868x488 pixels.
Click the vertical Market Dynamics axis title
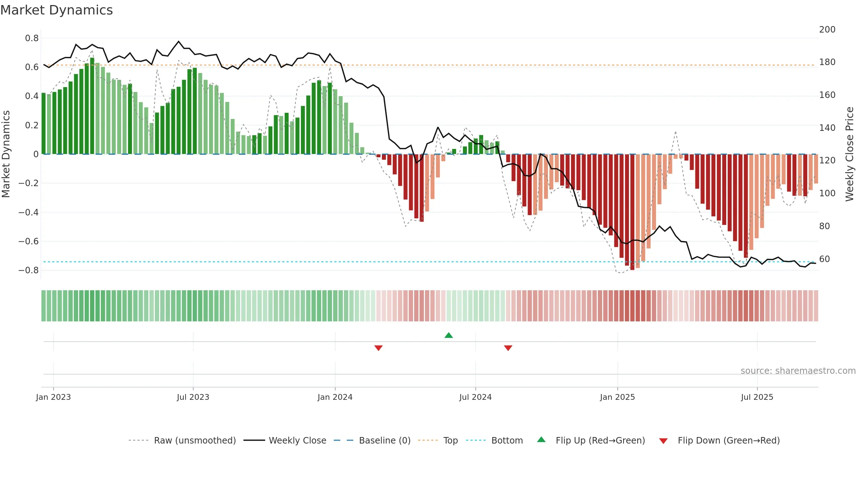click(x=6, y=154)
